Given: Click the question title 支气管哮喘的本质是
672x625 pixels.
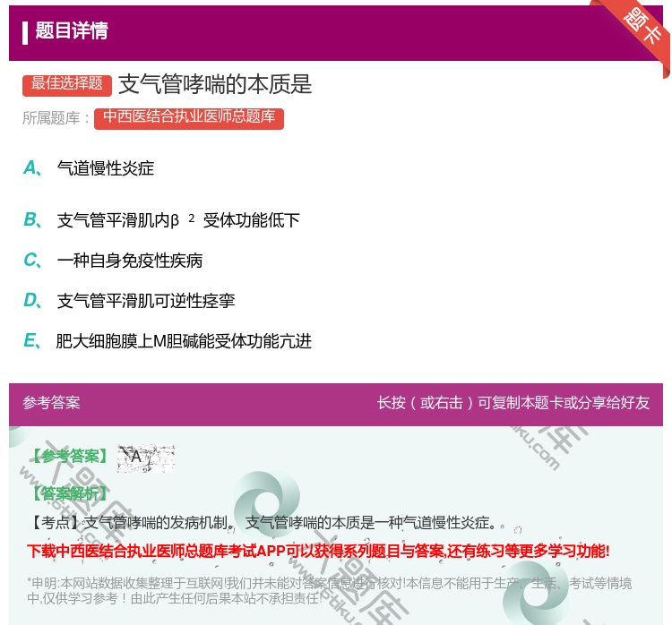Looking at the screenshot, I should (215, 84).
